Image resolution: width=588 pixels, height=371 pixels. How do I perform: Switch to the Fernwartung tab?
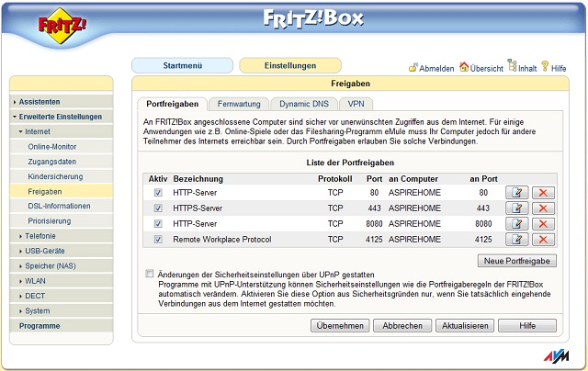coord(239,105)
